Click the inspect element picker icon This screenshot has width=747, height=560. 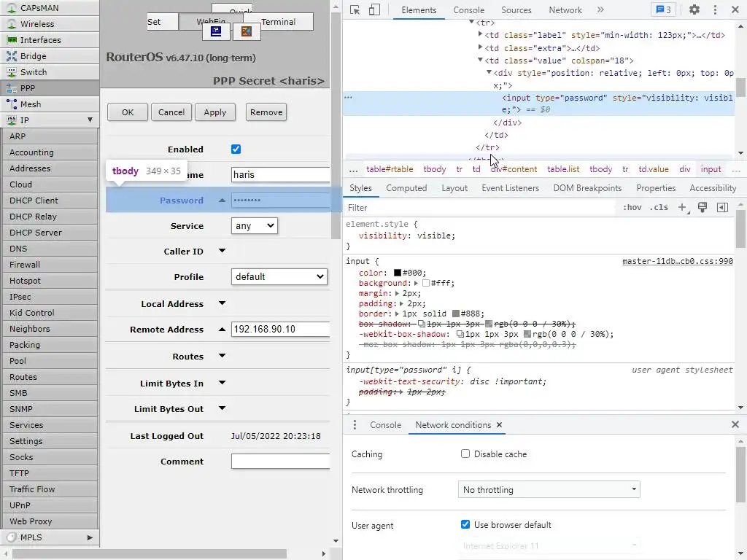(x=355, y=10)
